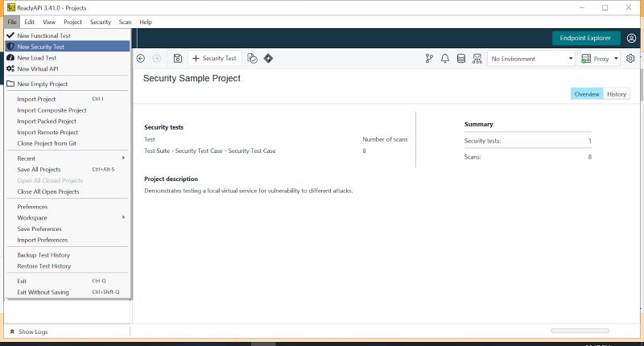Open the Scan menu
Image resolution: width=644 pixels, height=346 pixels.
click(x=125, y=22)
